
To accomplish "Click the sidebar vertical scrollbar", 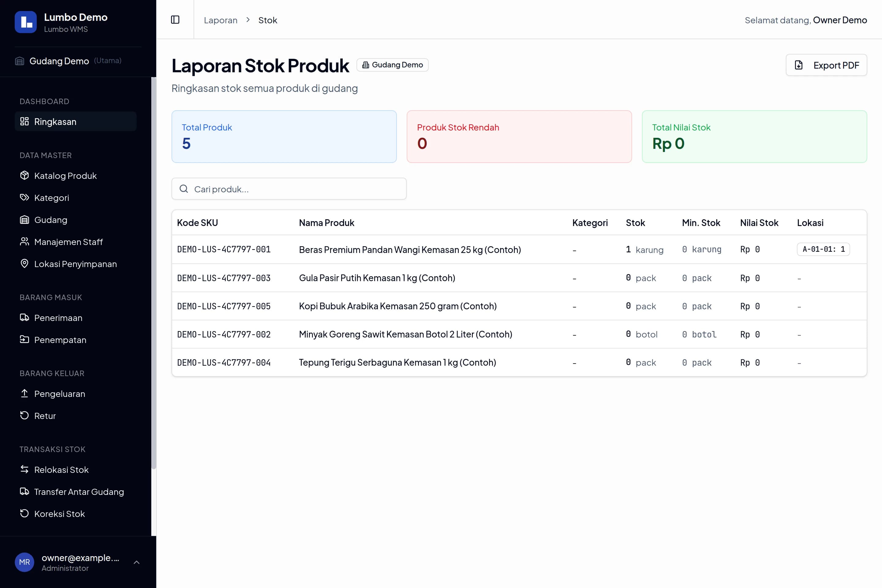I will pyautogui.click(x=153, y=273).
